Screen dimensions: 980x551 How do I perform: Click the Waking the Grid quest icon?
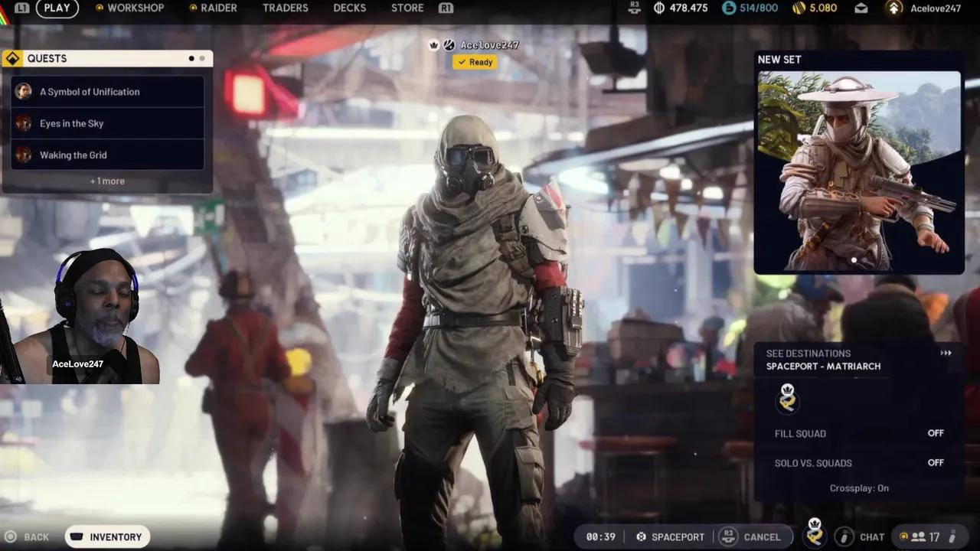pos(24,155)
